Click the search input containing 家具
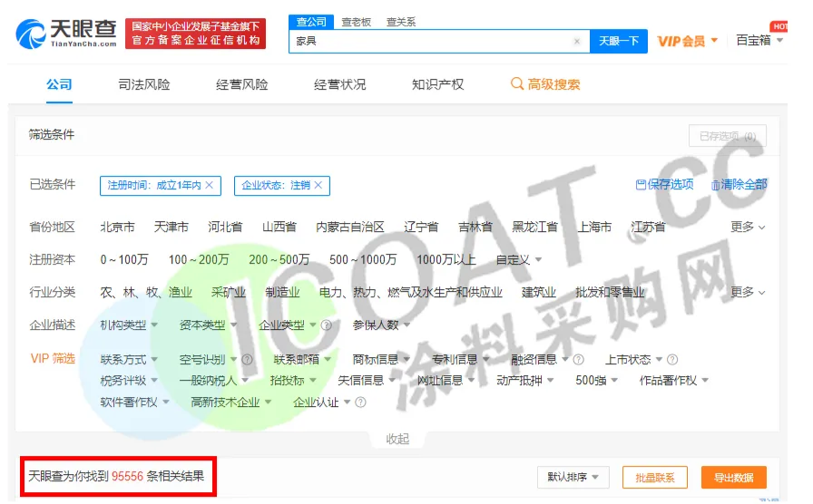The height and width of the screenshot is (504, 813). 431,42
